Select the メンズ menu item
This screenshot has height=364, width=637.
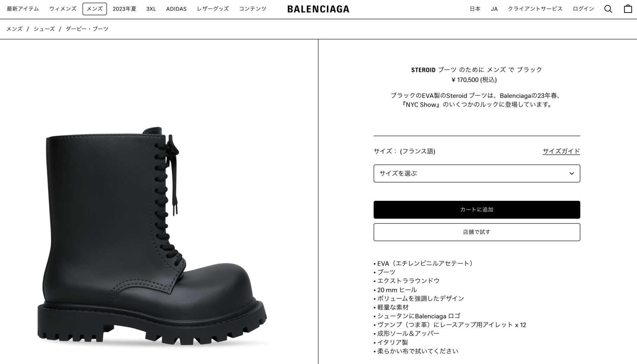95,9
